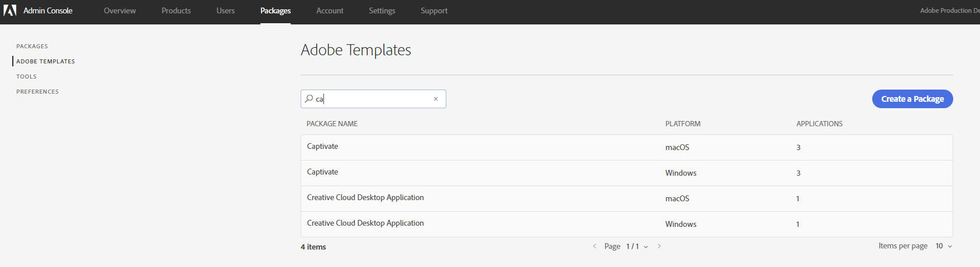This screenshot has width=980, height=267.
Task: Open the Support tab
Action: (434, 10)
